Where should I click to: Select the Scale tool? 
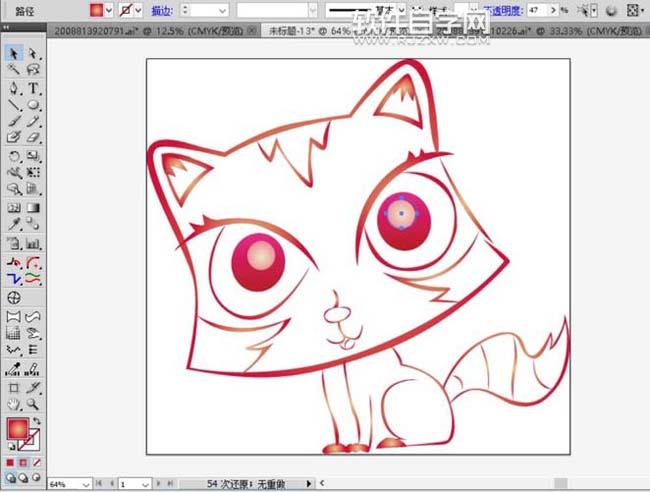[x=33, y=156]
